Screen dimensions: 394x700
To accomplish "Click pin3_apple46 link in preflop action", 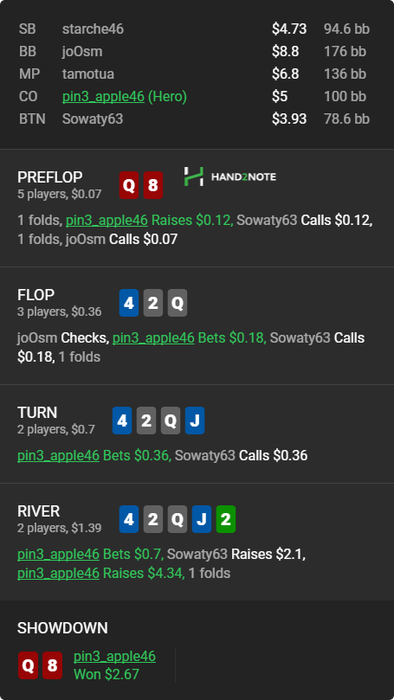I will (107, 220).
